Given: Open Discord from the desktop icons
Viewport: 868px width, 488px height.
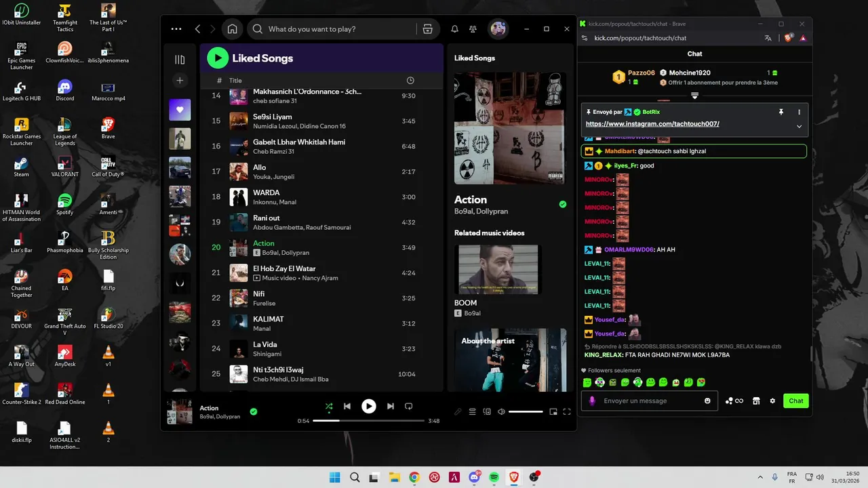Looking at the screenshot, I should point(65,90).
